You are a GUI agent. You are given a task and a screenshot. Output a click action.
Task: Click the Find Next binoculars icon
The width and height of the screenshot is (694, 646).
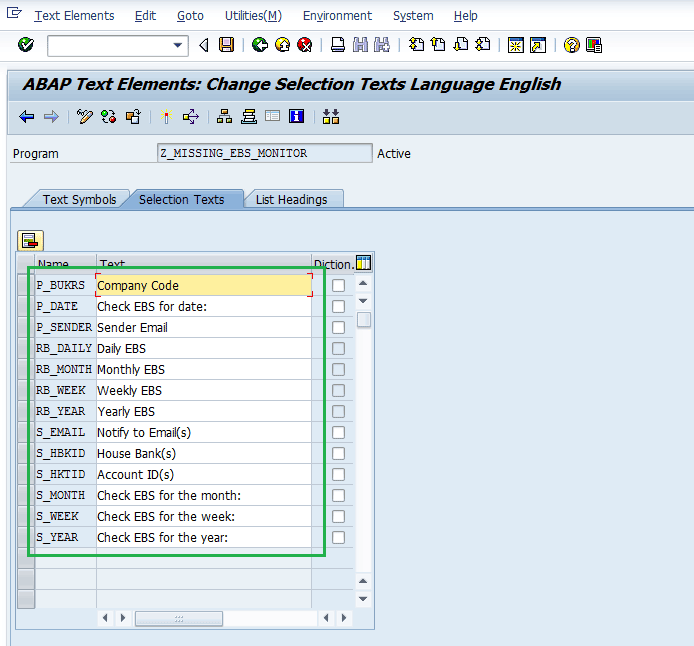(x=382, y=45)
